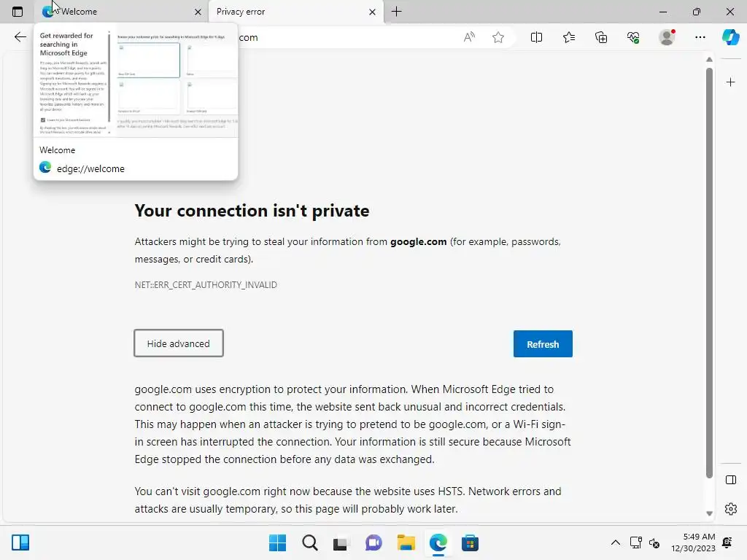Open the sidebar settings gear

731,509
